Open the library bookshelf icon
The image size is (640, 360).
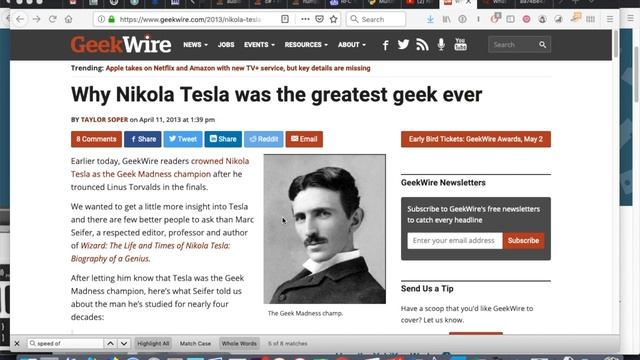click(447, 19)
